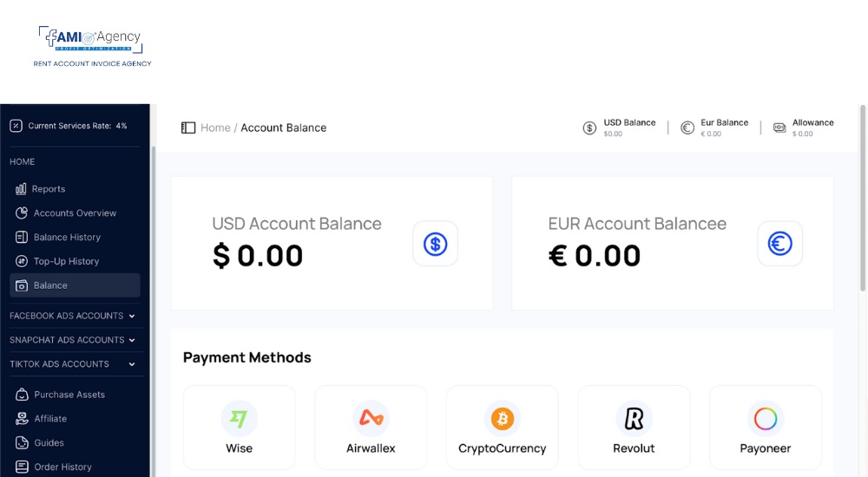Click the USD Account Balance title
The height and width of the screenshot is (477, 868).
297,224
